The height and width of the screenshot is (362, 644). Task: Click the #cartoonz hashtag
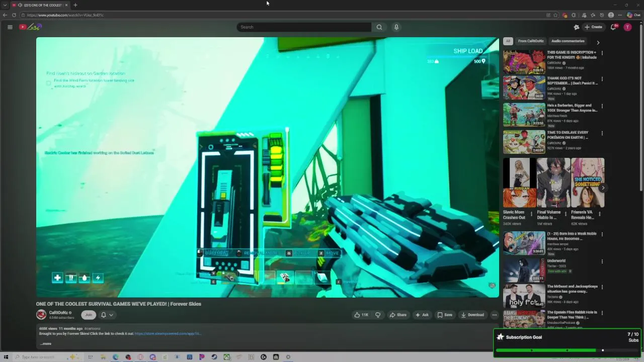(x=92, y=329)
